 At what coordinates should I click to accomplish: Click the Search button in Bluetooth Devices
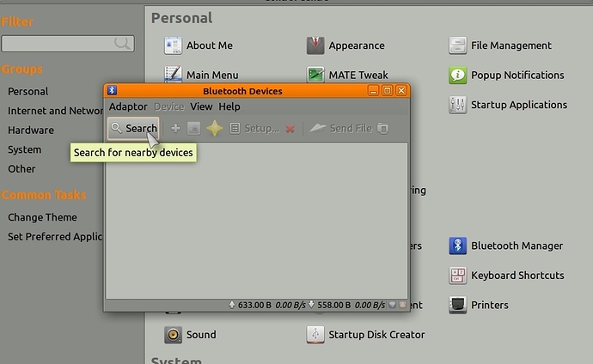pyautogui.click(x=133, y=129)
